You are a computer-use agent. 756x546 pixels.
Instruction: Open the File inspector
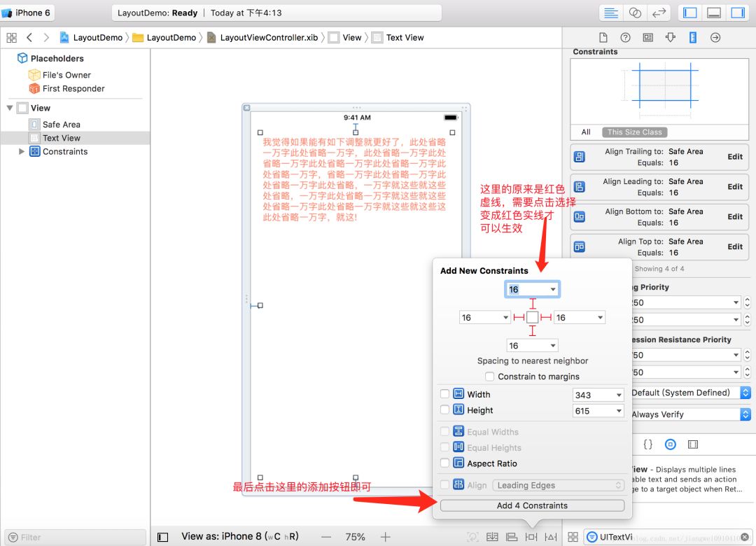(603, 38)
